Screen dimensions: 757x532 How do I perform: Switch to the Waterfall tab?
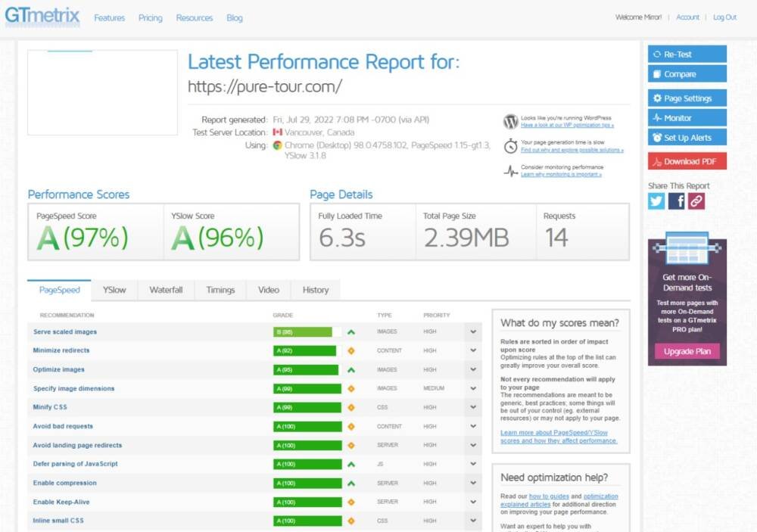[x=166, y=290]
